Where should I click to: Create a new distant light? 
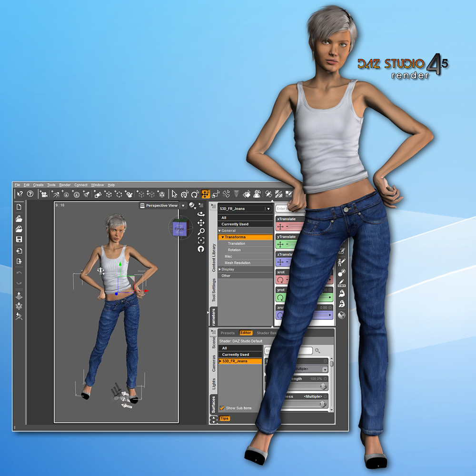(x=55, y=194)
